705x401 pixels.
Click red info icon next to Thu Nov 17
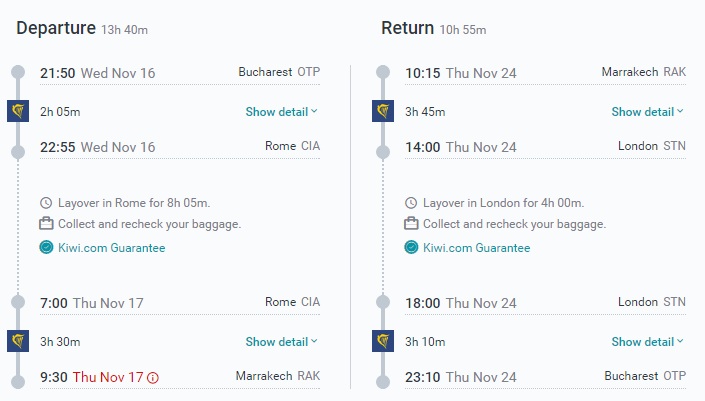(153, 377)
